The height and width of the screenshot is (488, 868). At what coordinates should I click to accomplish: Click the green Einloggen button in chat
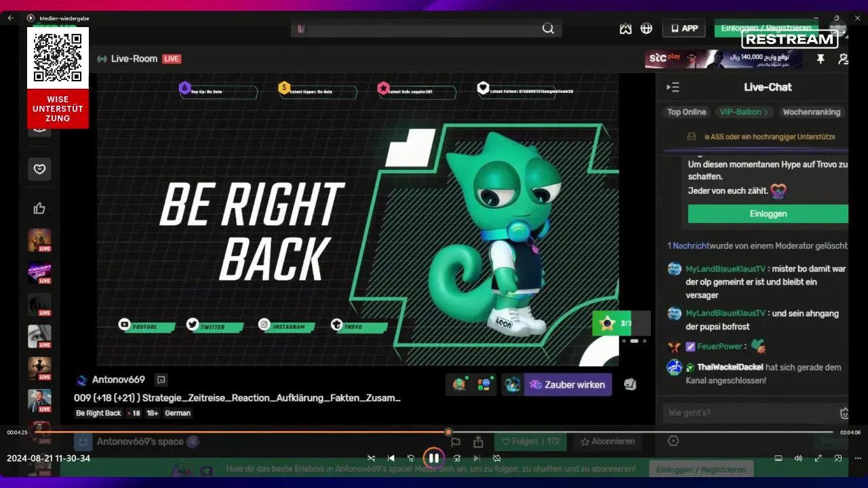768,213
